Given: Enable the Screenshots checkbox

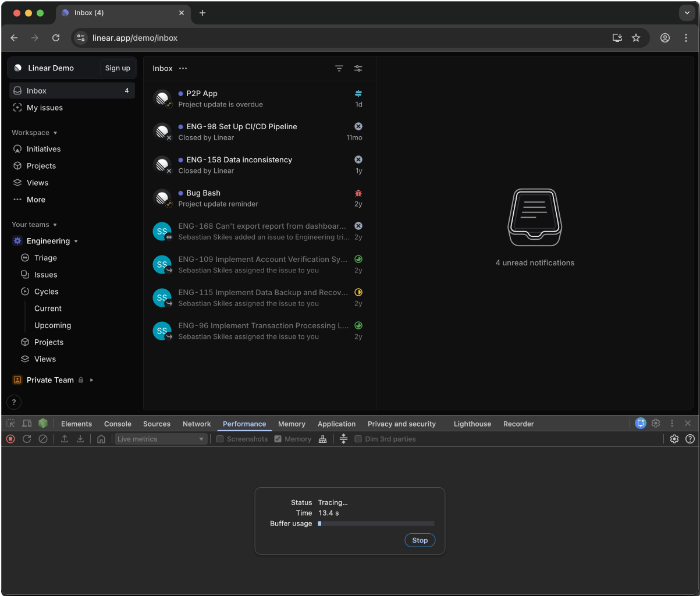Looking at the screenshot, I should 219,439.
